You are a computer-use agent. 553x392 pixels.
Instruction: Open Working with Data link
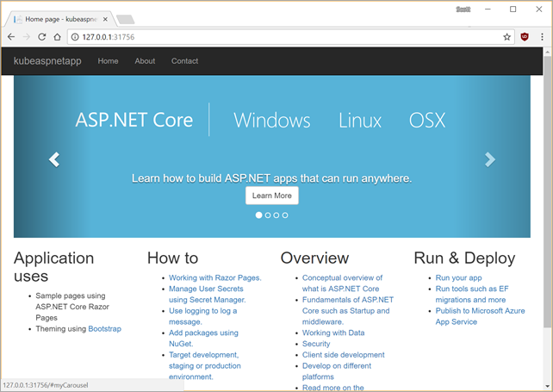[x=333, y=333]
